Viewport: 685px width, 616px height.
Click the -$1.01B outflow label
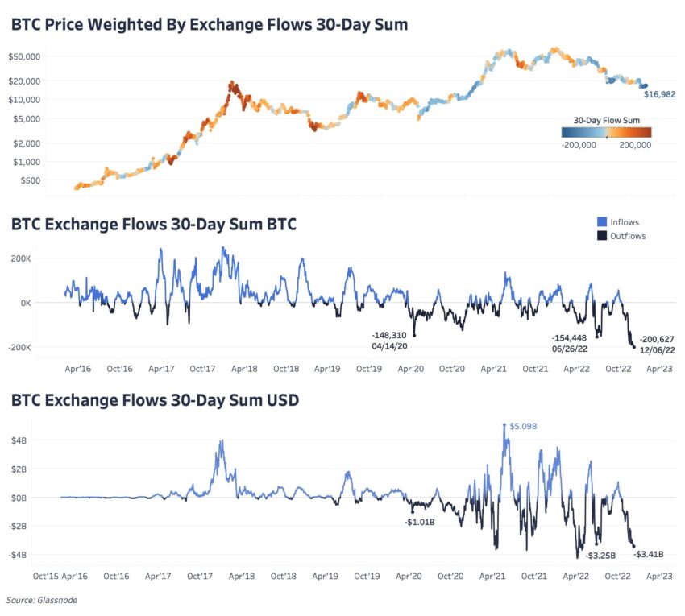pyautogui.click(x=421, y=523)
